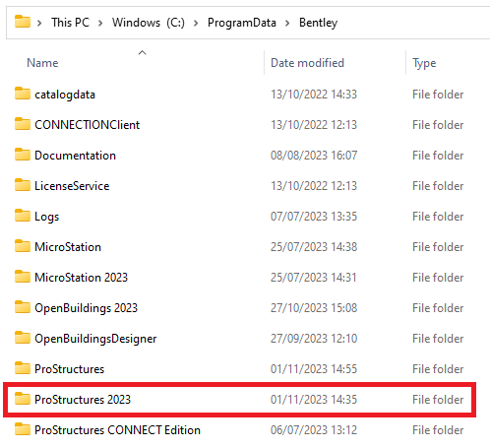This screenshot has height=448, width=490.
Task: Go to ProgramData in address bar
Action: tap(242, 23)
